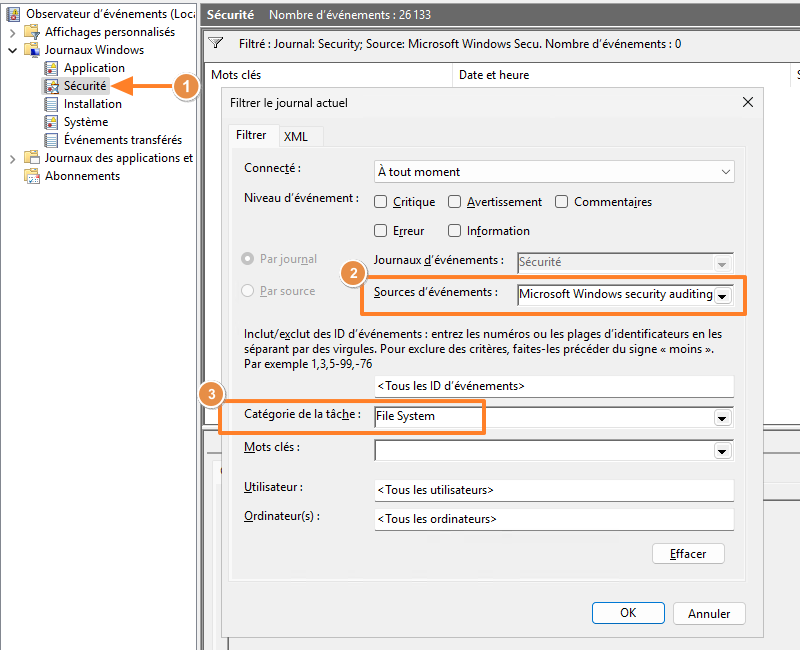The width and height of the screenshot is (800, 650).
Task: Click the Effacer button
Action: (x=688, y=554)
